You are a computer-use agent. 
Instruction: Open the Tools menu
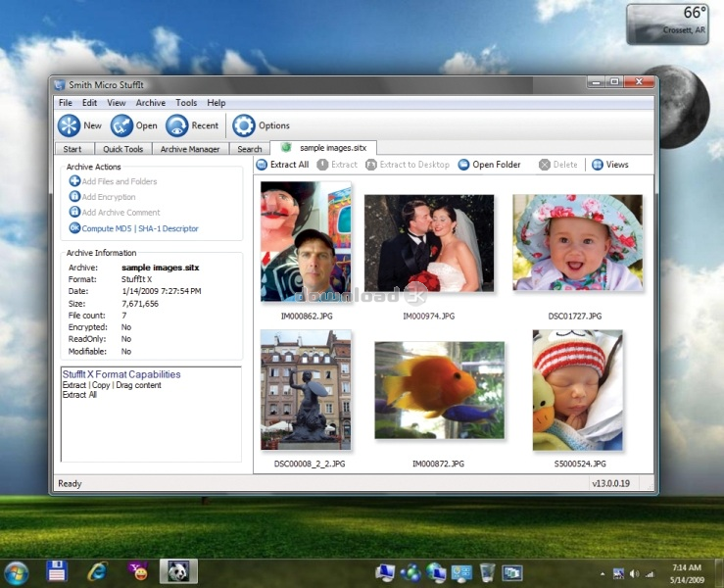(x=186, y=103)
